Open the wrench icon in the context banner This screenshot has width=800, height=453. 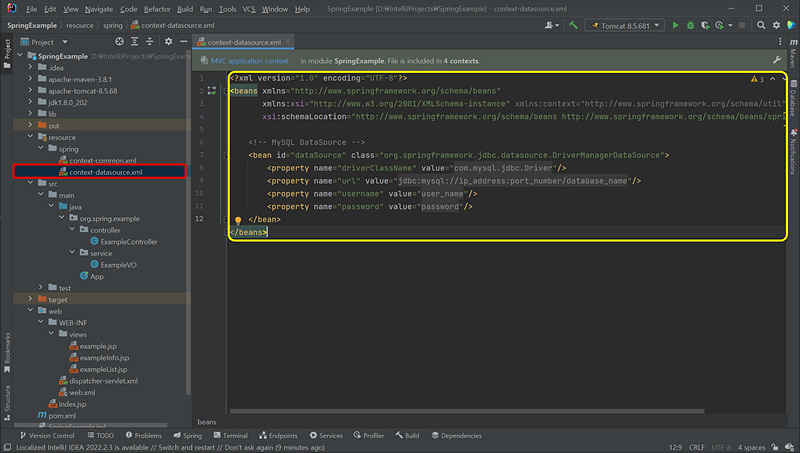click(777, 60)
